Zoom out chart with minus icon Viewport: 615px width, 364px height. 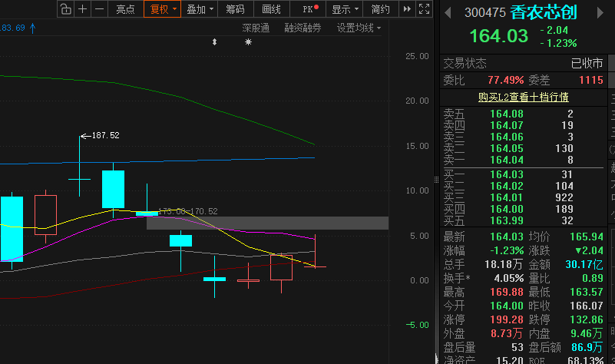100,9
